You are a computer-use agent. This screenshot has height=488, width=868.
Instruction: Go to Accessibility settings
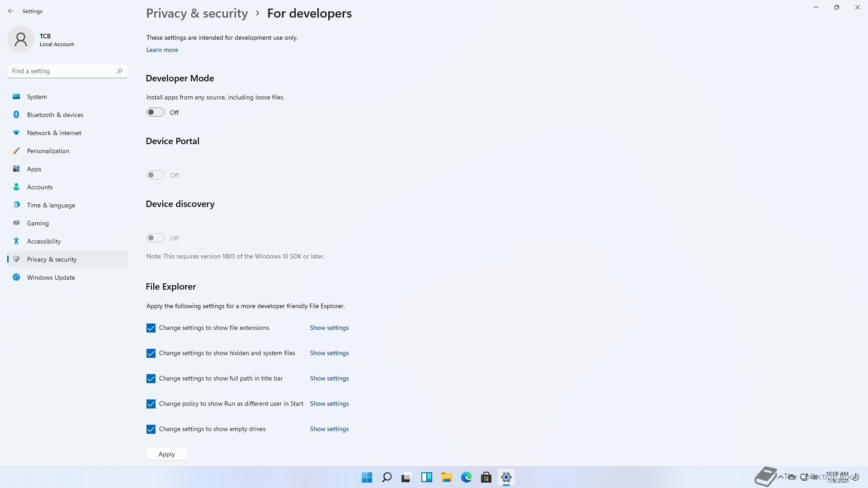click(68, 241)
